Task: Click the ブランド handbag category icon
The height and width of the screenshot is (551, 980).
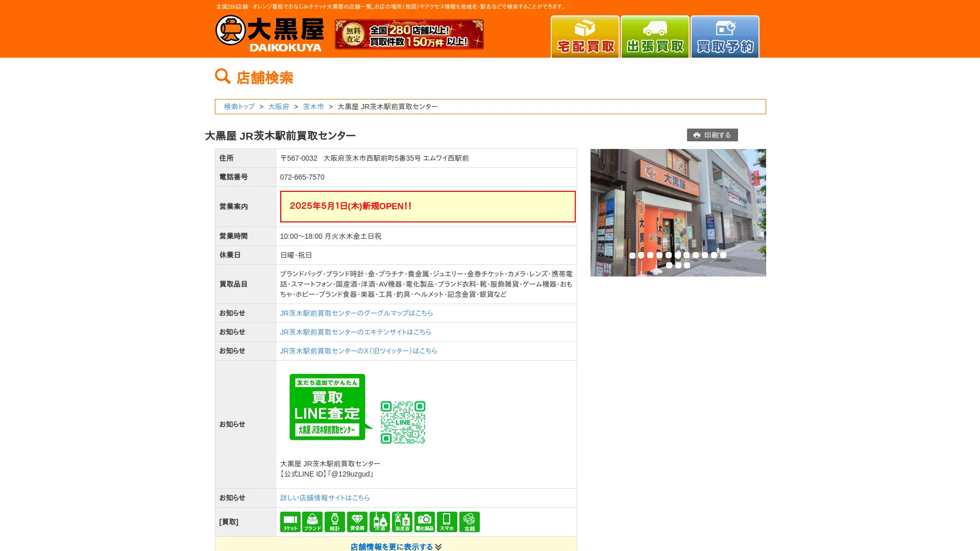Action: (x=312, y=522)
